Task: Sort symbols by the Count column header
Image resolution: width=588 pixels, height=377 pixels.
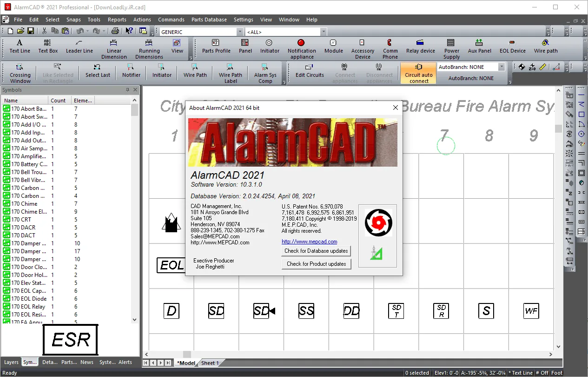Action: [x=60, y=100]
